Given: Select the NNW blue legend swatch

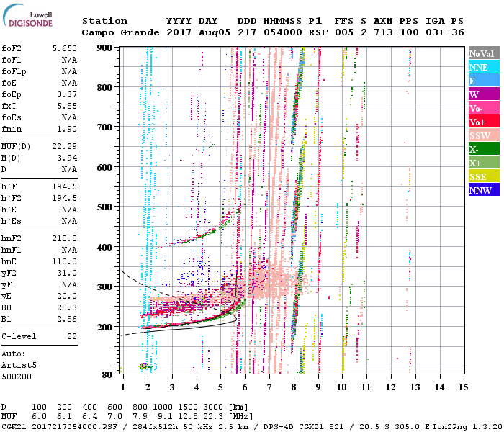Looking at the screenshot, I should click(483, 191).
